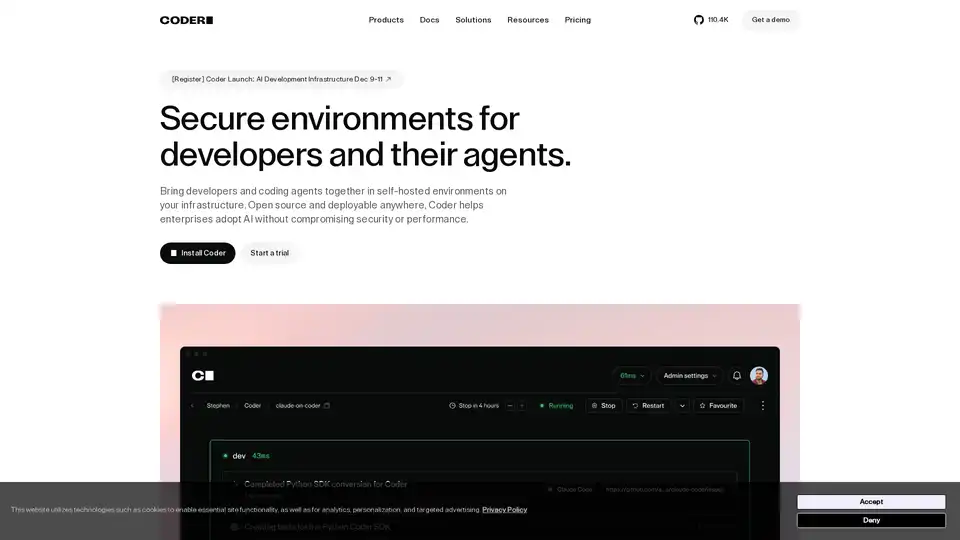Viewport: 960px width, 540px height.
Task: Click the Coder Launch registration banner
Action: [x=281, y=79]
